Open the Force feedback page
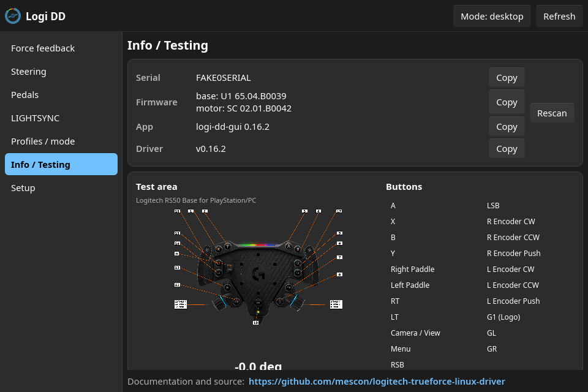588x392 pixels. [61, 48]
